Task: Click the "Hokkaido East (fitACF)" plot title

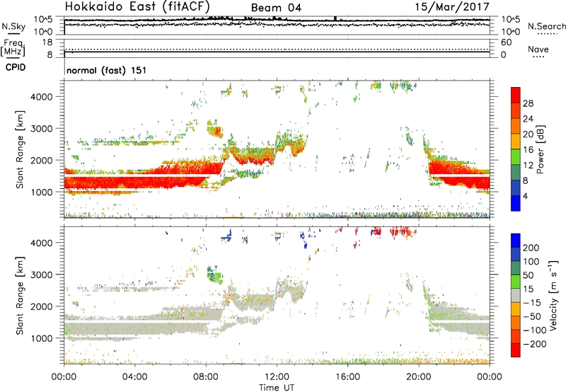Action: click(x=137, y=6)
